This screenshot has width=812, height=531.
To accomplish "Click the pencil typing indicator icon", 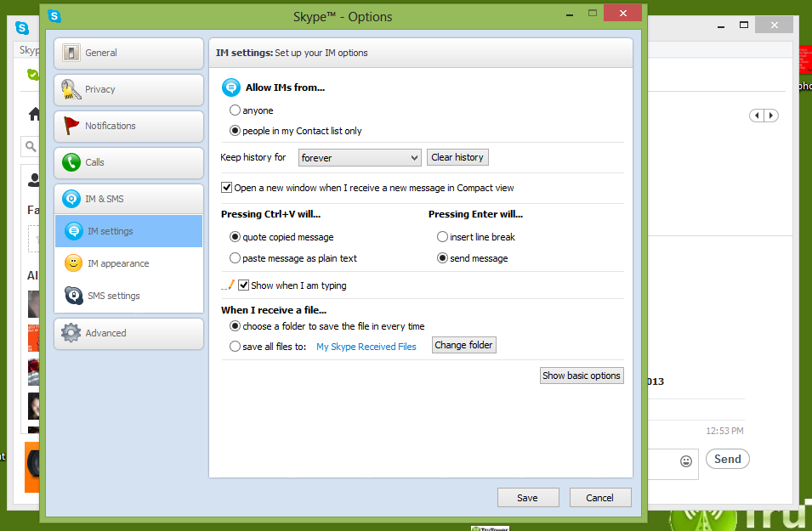I will (x=229, y=285).
